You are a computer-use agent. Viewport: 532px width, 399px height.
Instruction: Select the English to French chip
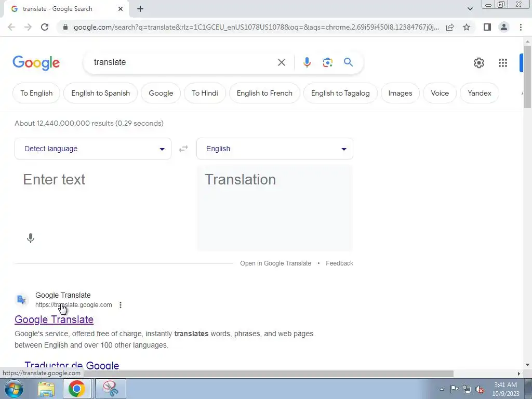pos(264,93)
